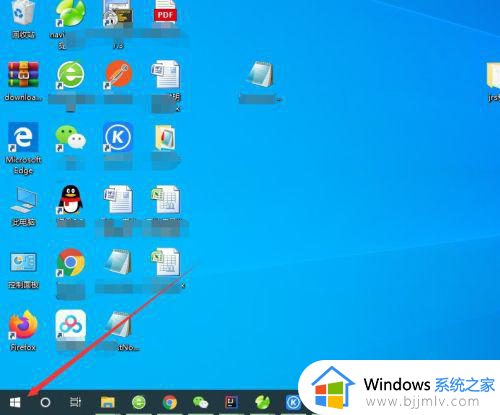Open green Navicat icon on the taskbar
Viewport: 500px width, 415px height.
click(x=262, y=402)
